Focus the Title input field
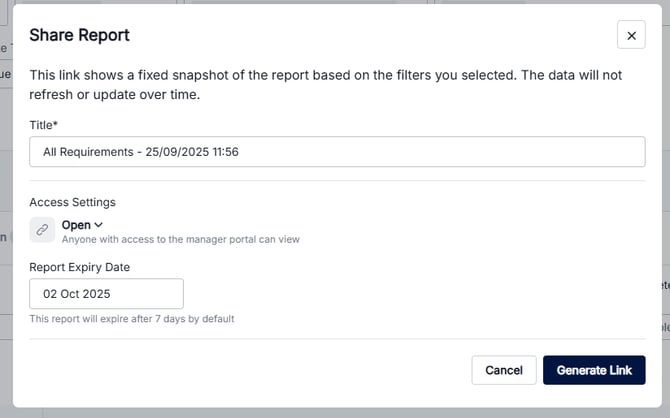Image resolution: width=670 pixels, height=418 pixels. click(337, 152)
